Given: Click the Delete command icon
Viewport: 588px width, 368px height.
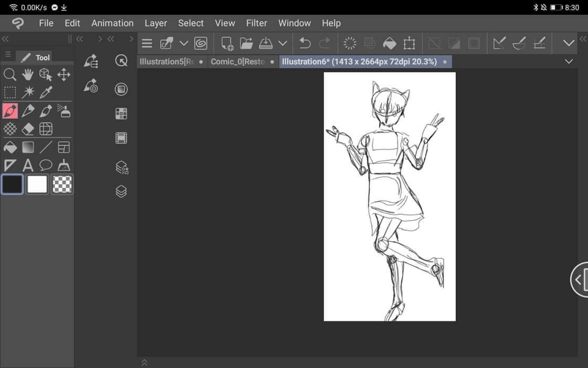Looking at the screenshot, I should (350, 44).
